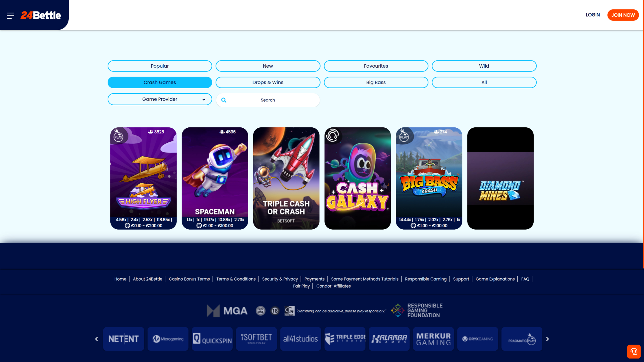Select the New games tab

tap(268, 66)
